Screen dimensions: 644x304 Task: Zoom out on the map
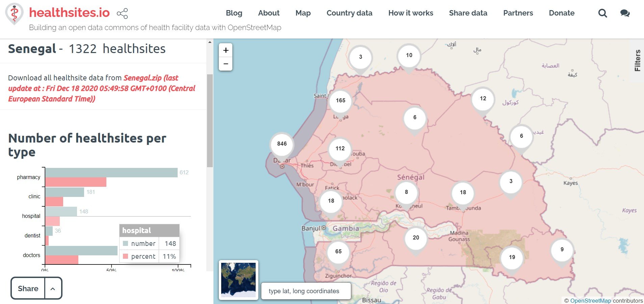[x=226, y=64]
